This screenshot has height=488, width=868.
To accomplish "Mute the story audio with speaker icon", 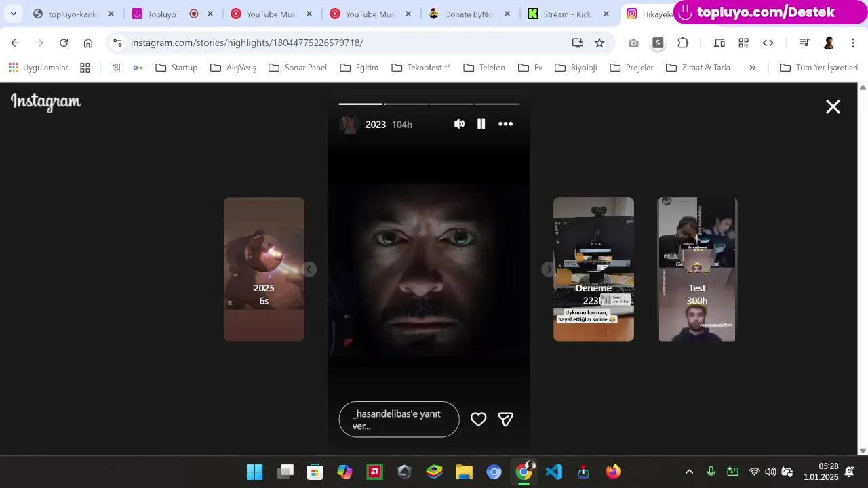I will click(x=460, y=124).
